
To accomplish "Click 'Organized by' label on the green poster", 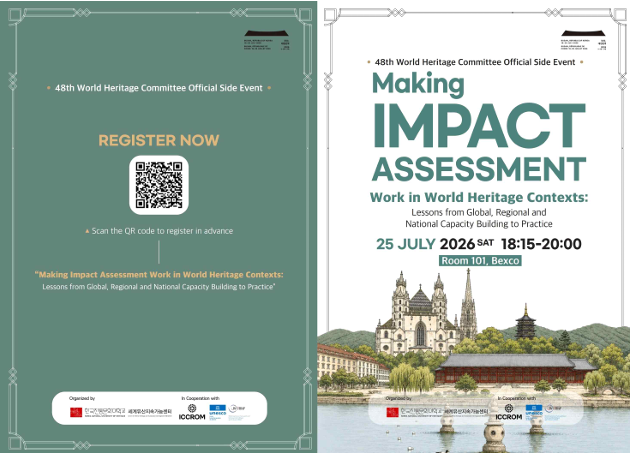I will pyautogui.click(x=82, y=398).
